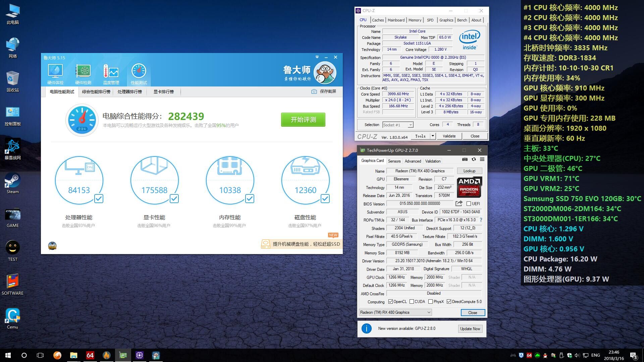Click the BIOS share/export arrow icon
Image resolution: width=644 pixels, height=362 pixels.
(459, 203)
